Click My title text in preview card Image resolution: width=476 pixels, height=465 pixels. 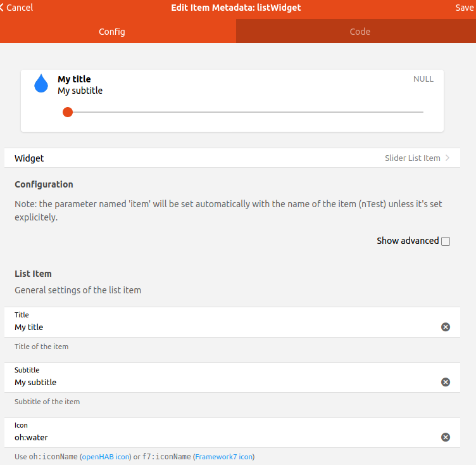(74, 79)
